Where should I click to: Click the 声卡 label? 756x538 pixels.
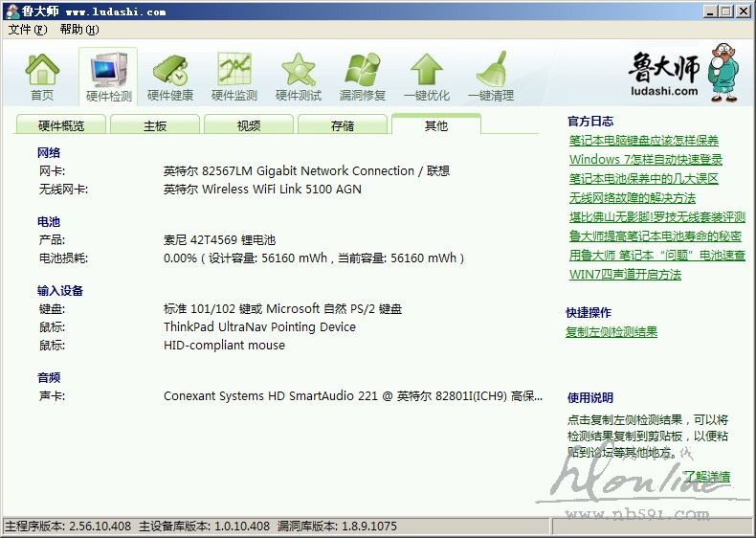(52, 396)
